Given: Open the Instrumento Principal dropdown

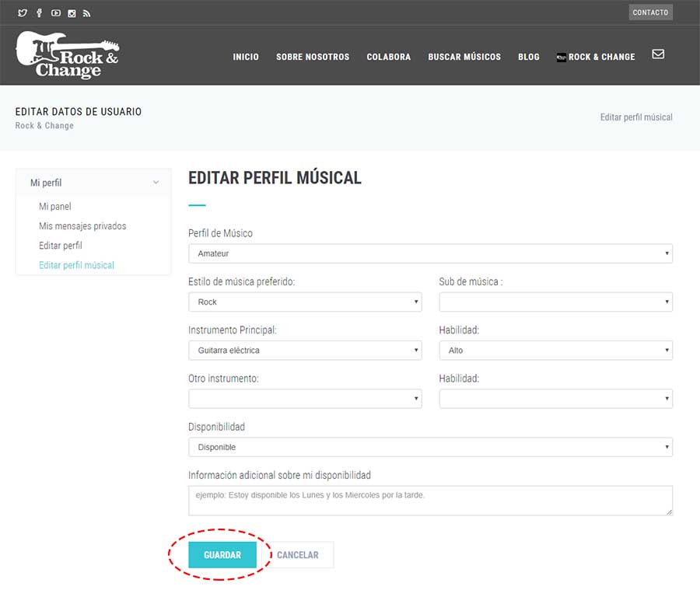Looking at the screenshot, I should point(305,351).
